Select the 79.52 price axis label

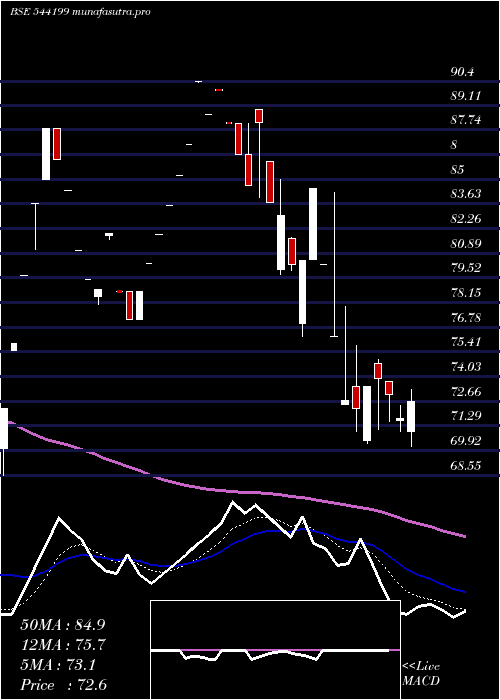coord(466,267)
